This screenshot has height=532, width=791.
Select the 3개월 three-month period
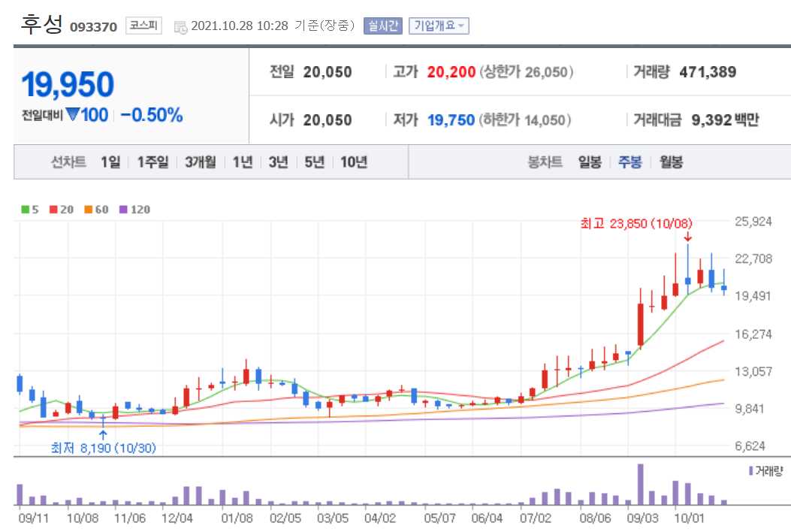[199, 162]
